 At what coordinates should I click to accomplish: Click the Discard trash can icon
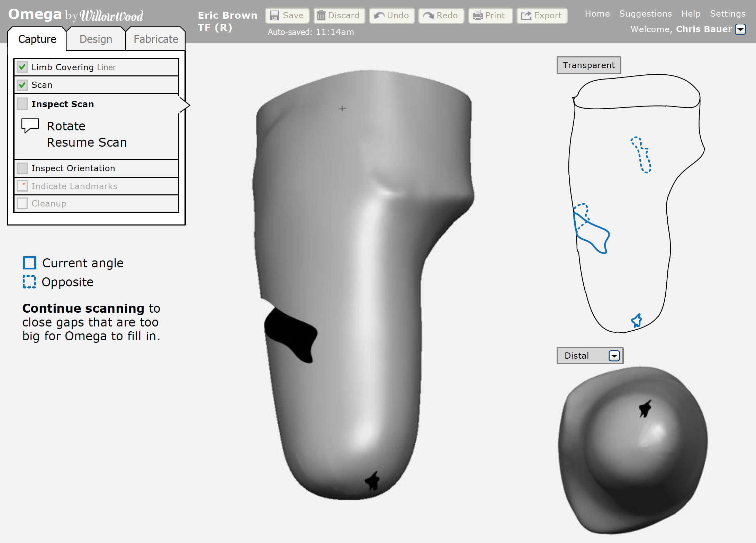(x=321, y=16)
